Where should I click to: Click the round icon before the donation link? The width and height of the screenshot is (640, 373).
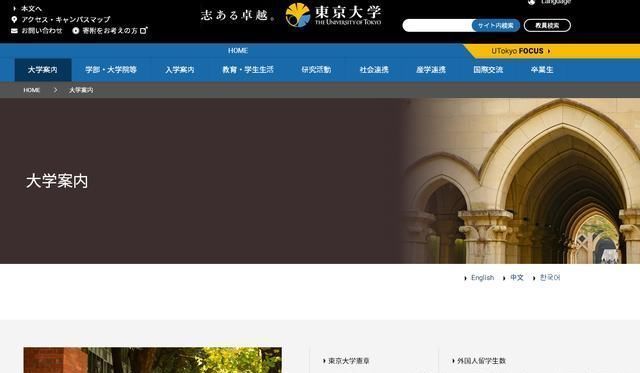[76, 31]
